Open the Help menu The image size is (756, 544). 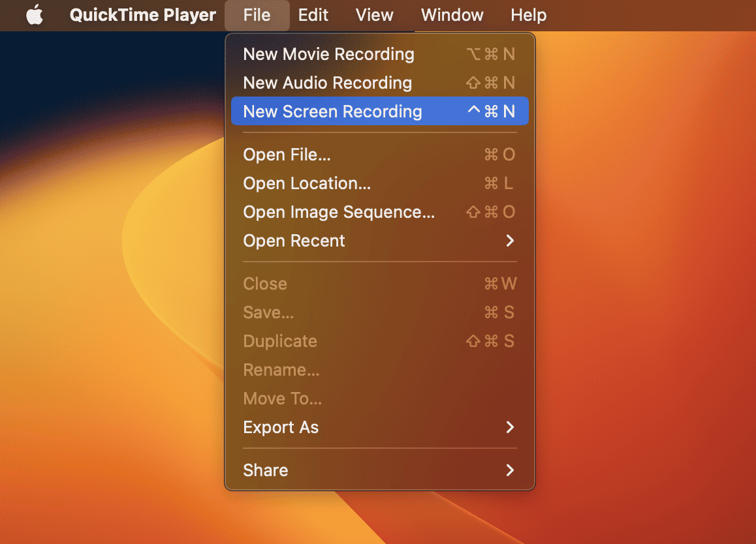[x=528, y=15]
